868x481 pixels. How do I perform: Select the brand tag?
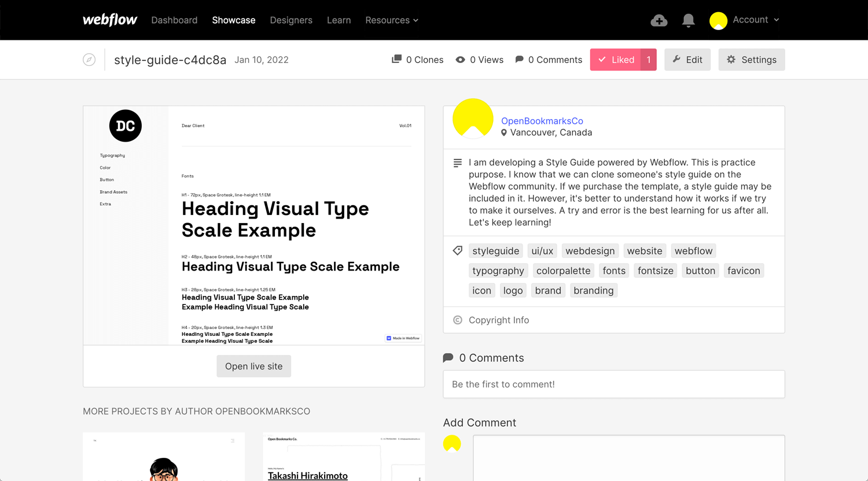coord(548,290)
